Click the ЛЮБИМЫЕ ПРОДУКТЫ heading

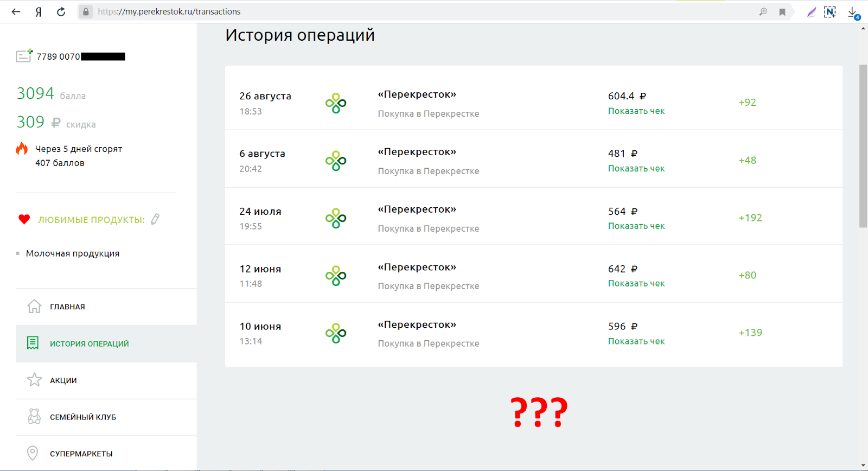pyautogui.click(x=91, y=220)
